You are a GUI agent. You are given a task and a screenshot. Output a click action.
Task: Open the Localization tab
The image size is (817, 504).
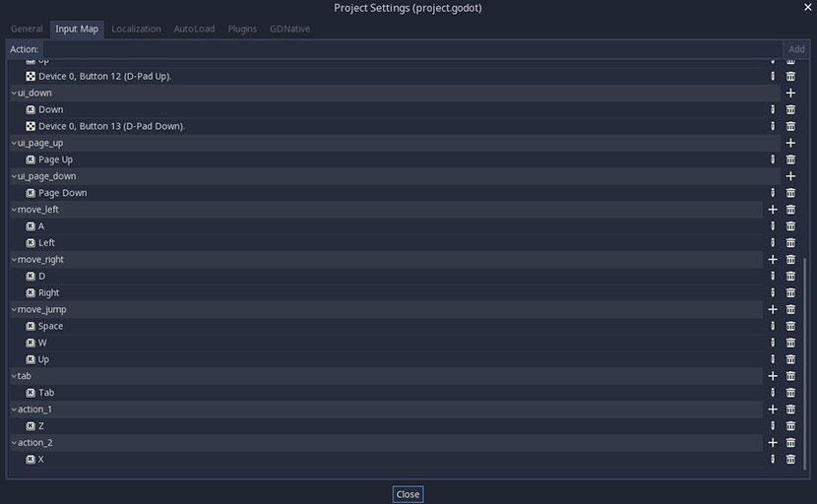pos(136,29)
